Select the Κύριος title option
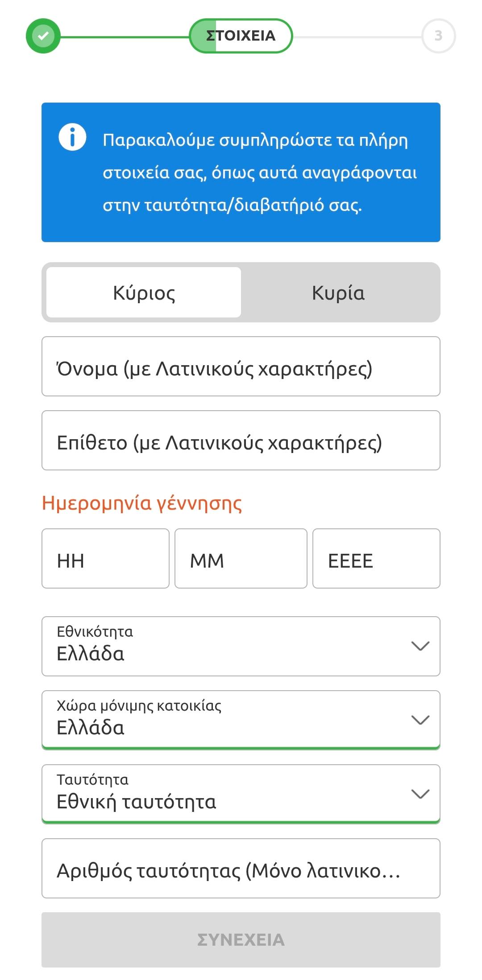The height and width of the screenshot is (980, 482). click(144, 292)
